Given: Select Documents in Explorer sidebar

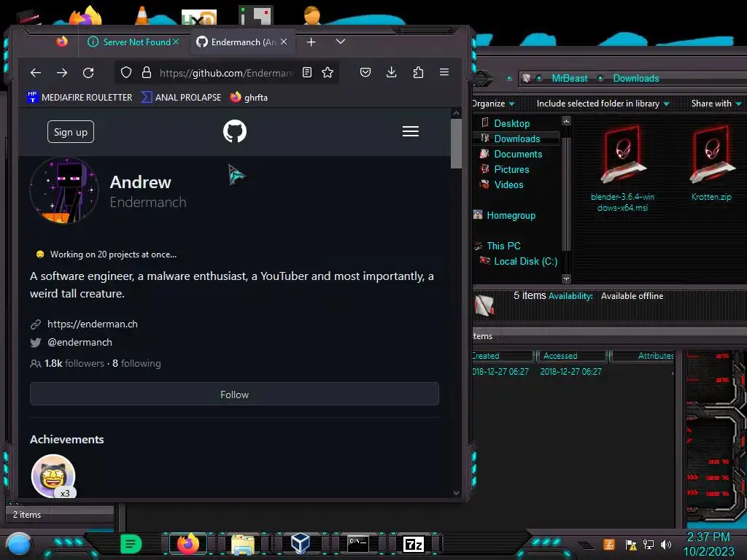Looking at the screenshot, I should [x=517, y=154].
